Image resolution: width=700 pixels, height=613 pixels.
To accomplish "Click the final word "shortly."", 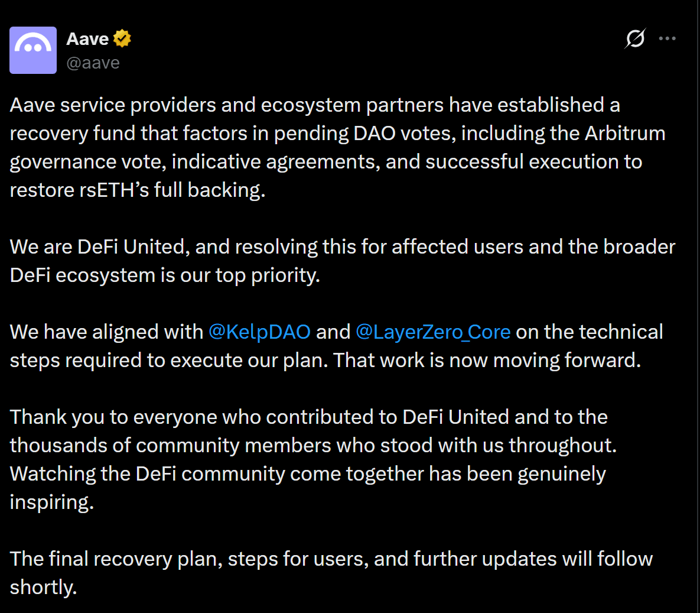I will click(x=43, y=588).
